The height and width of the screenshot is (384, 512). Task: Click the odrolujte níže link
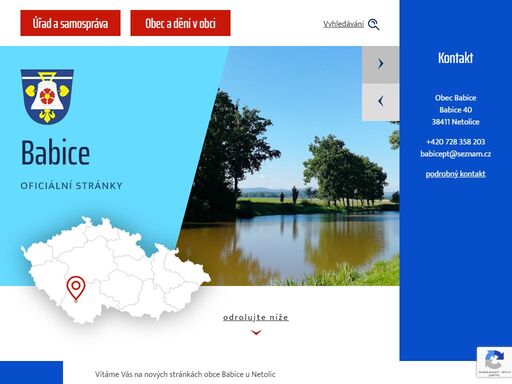click(256, 317)
